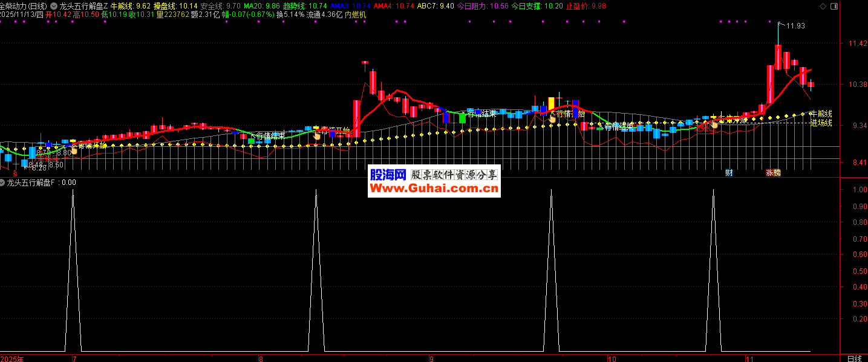Click month 9 on the time axis
The width and height of the screenshot is (868, 362).
[x=431, y=358]
